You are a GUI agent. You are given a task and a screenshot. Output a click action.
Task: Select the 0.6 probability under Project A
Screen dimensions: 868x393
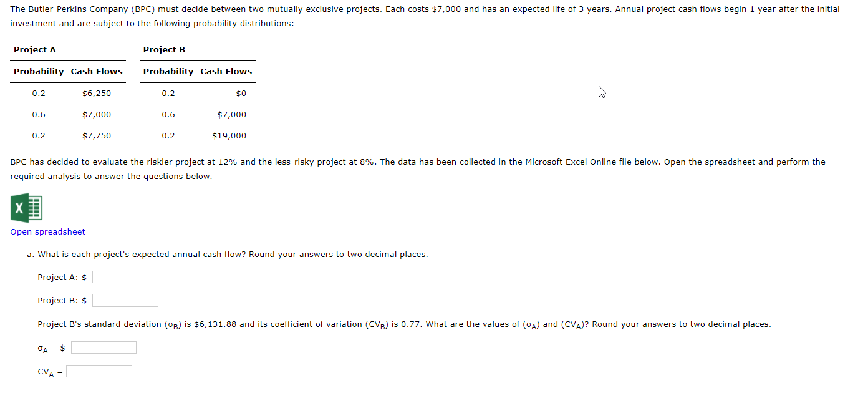click(x=39, y=114)
